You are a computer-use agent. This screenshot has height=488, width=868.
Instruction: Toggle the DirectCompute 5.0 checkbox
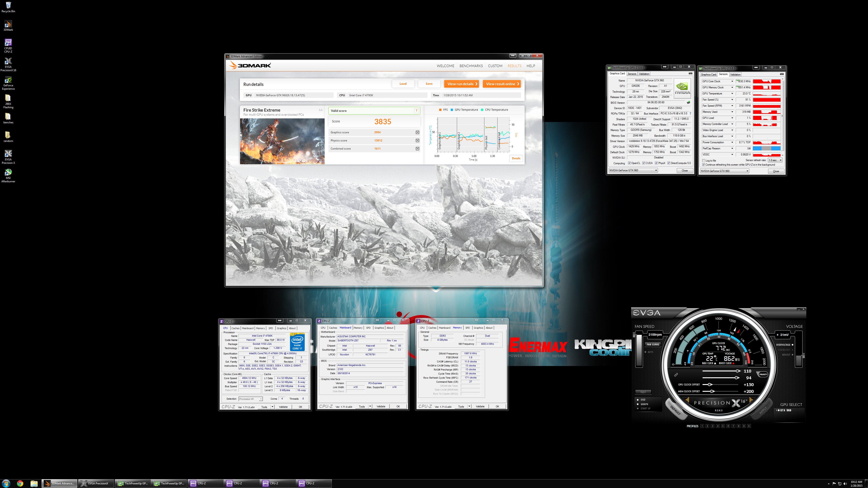(x=669, y=163)
